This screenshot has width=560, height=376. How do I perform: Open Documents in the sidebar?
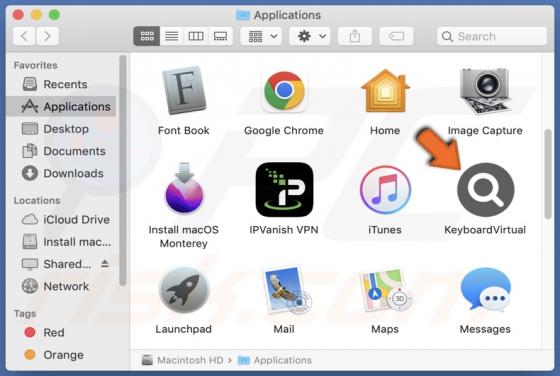coord(61,151)
